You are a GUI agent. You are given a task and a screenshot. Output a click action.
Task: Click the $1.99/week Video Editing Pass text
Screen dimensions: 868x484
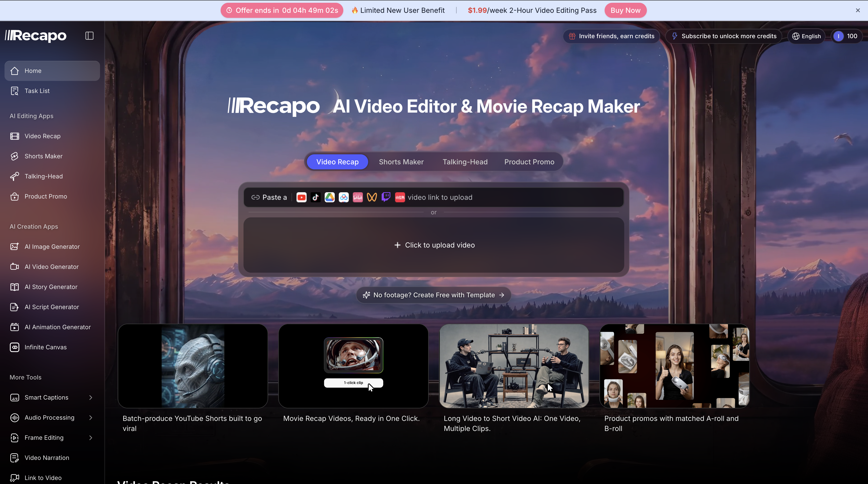[532, 11]
